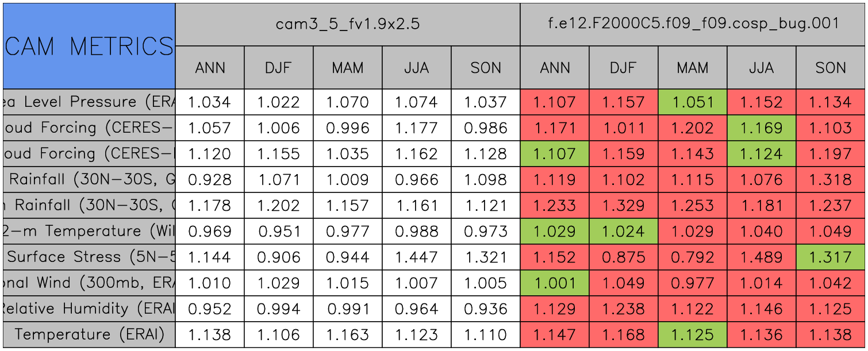Click the blue CAM METRICS title cell

[89, 46]
